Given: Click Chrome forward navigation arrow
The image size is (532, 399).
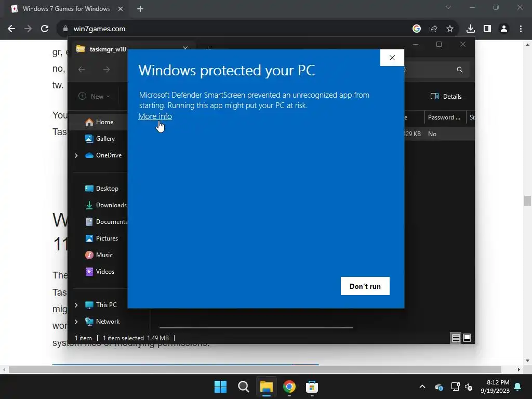Looking at the screenshot, I should 28,29.
